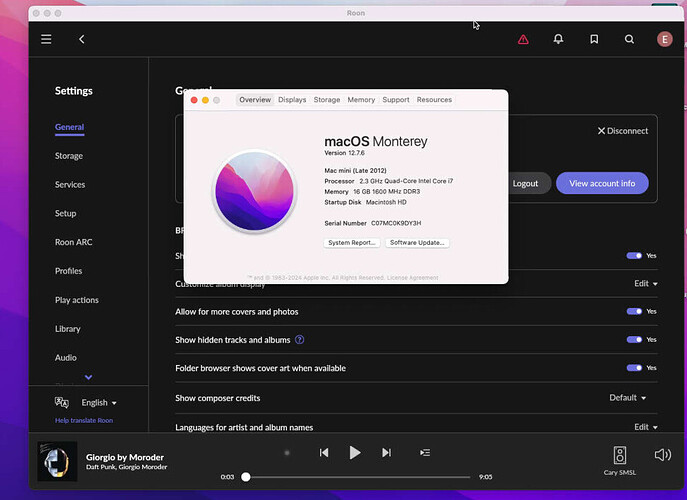Open the License Agreement link
This screenshot has height=500, width=687.
click(412, 278)
